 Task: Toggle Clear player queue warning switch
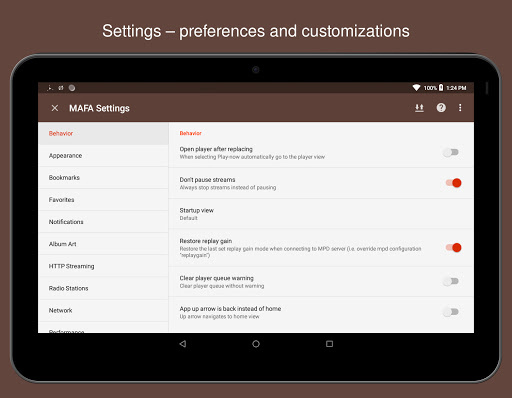[x=451, y=281]
